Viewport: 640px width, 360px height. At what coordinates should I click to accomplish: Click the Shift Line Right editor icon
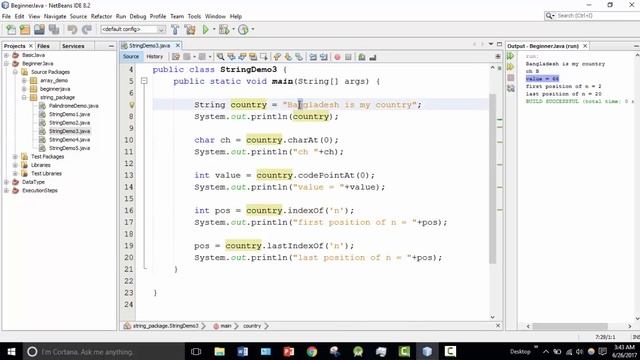pyautogui.click(x=324, y=57)
